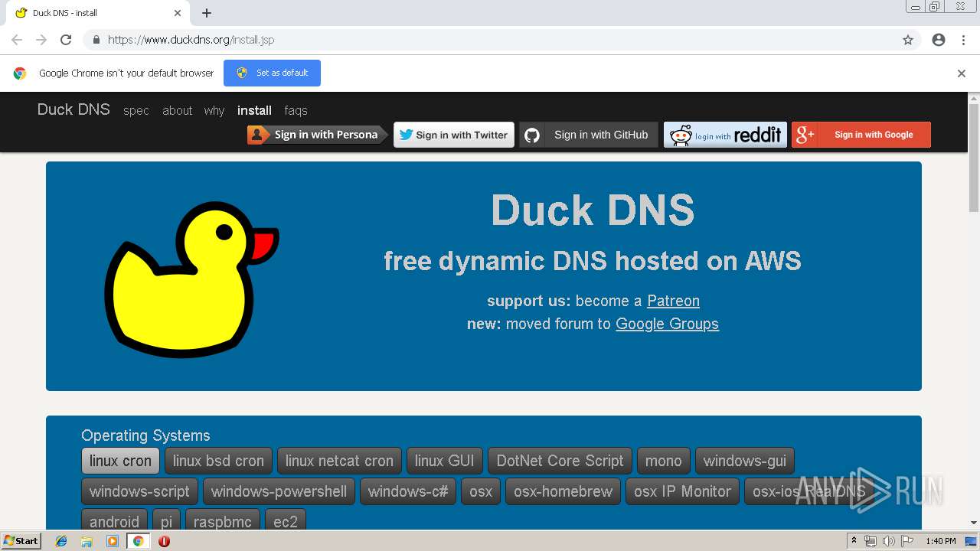Screen dimensions: 980x551
Task: Sign in with Persona button
Action: point(318,135)
